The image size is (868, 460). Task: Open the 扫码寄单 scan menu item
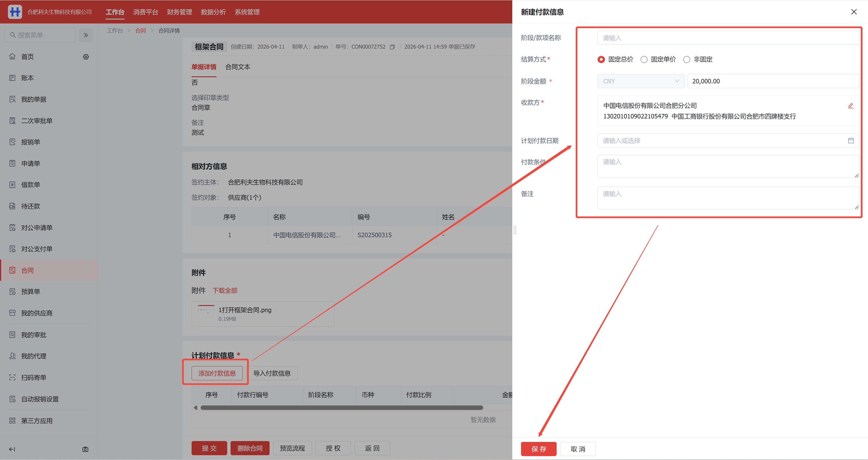pyautogui.click(x=33, y=377)
